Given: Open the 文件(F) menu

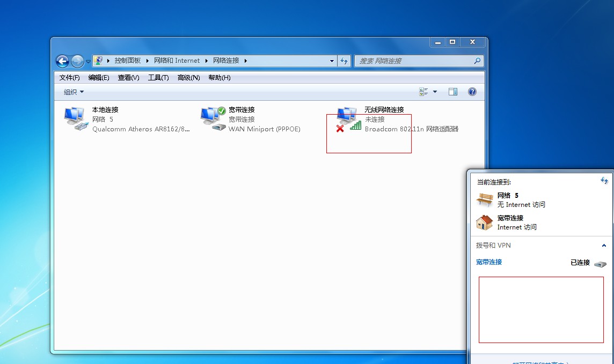Looking at the screenshot, I should [69, 78].
